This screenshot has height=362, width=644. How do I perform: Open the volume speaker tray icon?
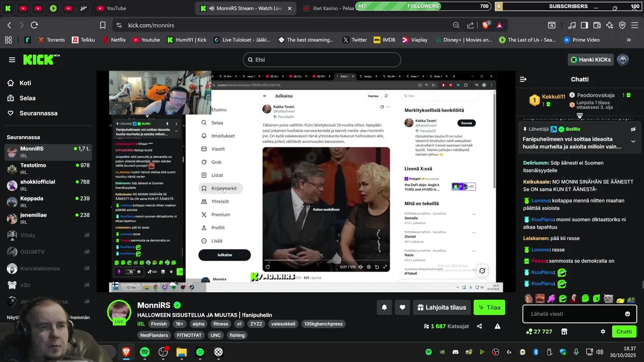[x=599, y=352]
